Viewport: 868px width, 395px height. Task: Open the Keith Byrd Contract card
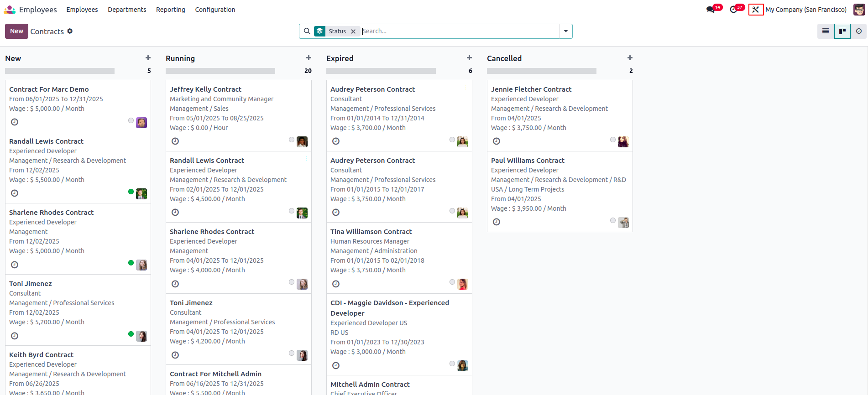78,370
